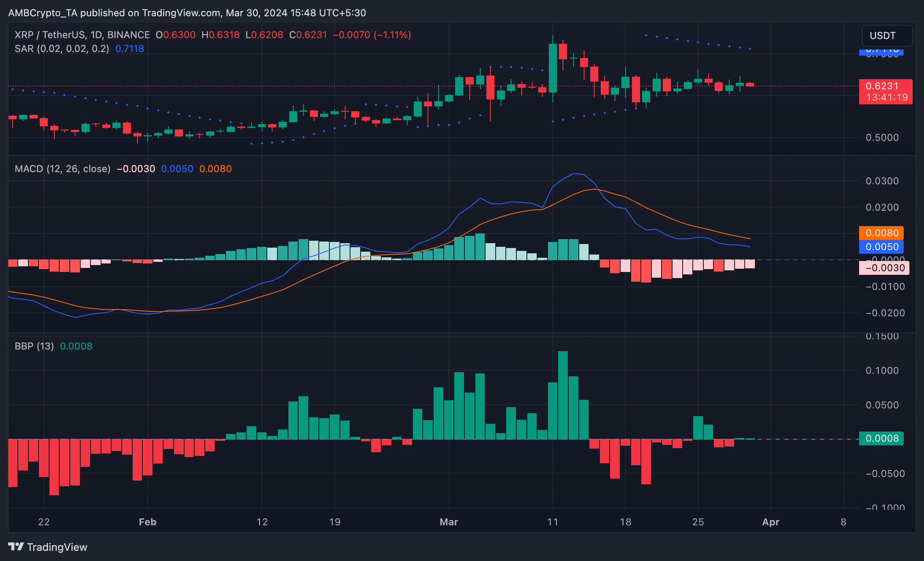Click the high price value H0.6318
Screen dimensions: 924x561
coord(221,35)
